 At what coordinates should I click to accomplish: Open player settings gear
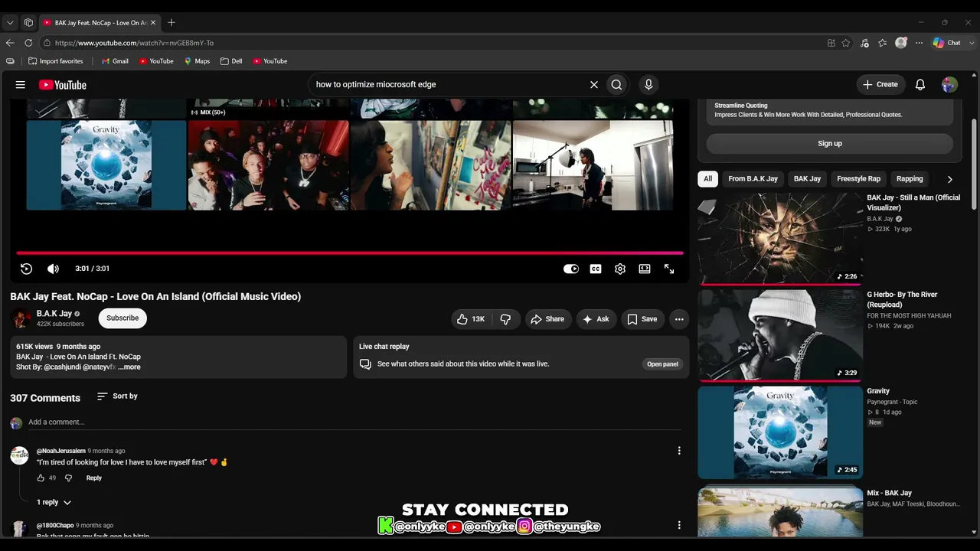point(620,269)
